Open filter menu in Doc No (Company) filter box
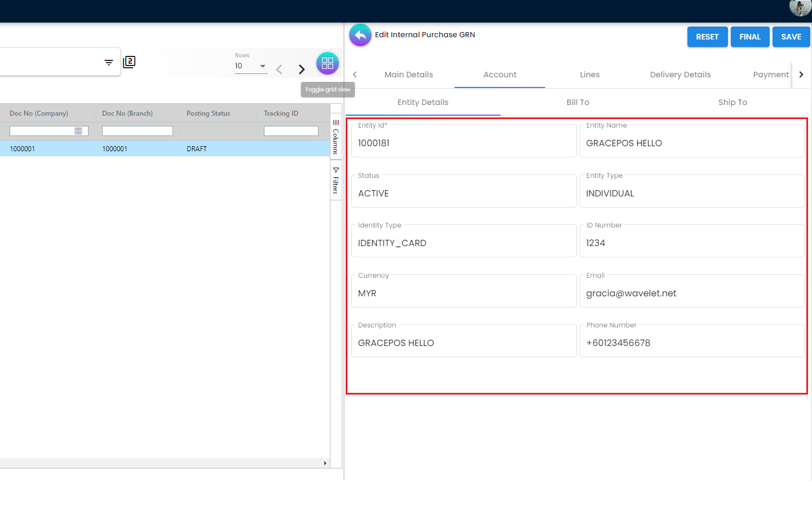Viewport: 812px width, 508px height. click(78, 131)
